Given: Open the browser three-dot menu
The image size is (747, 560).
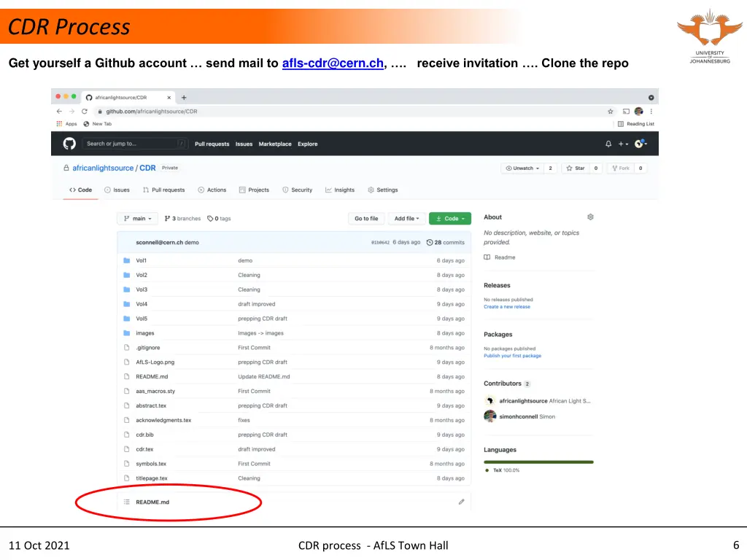Looking at the screenshot, I should (x=651, y=112).
